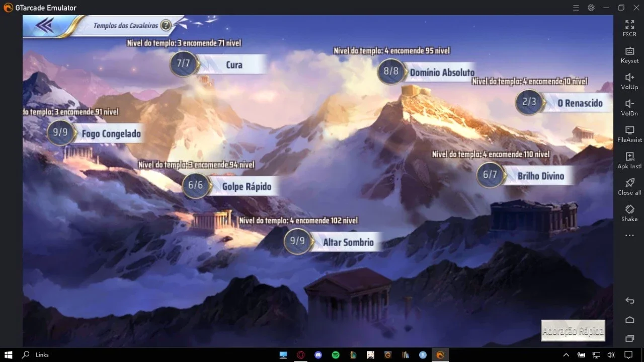Open Opera from the taskbar
The height and width of the screenshot is (362, 644).
tap(300, 355)
